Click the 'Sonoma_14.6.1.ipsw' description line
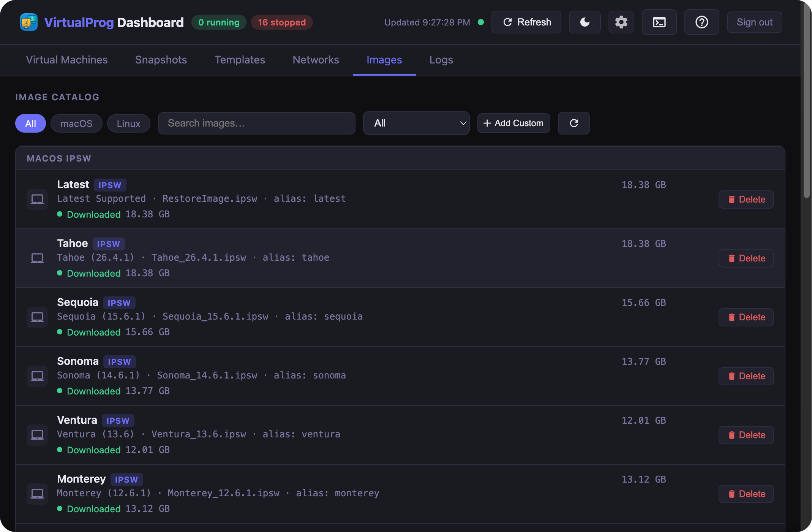This screenshot has width=812, height=532. [x=201, y=375]
